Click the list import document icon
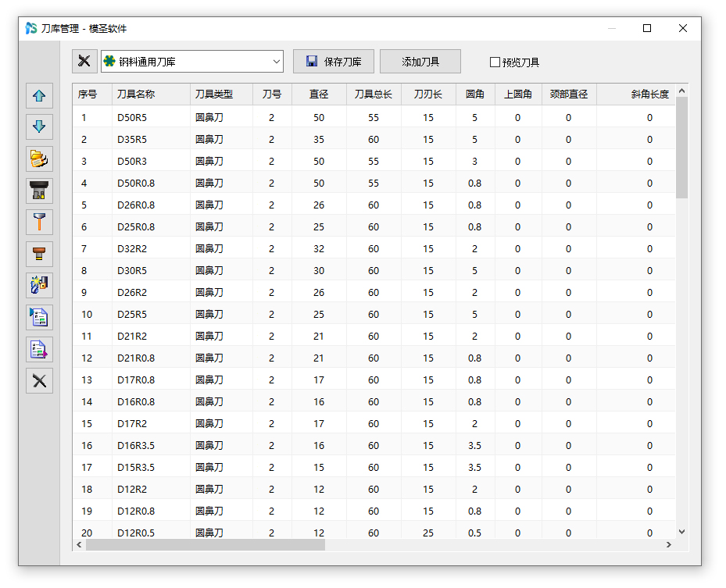 click(x=39, y=317)
